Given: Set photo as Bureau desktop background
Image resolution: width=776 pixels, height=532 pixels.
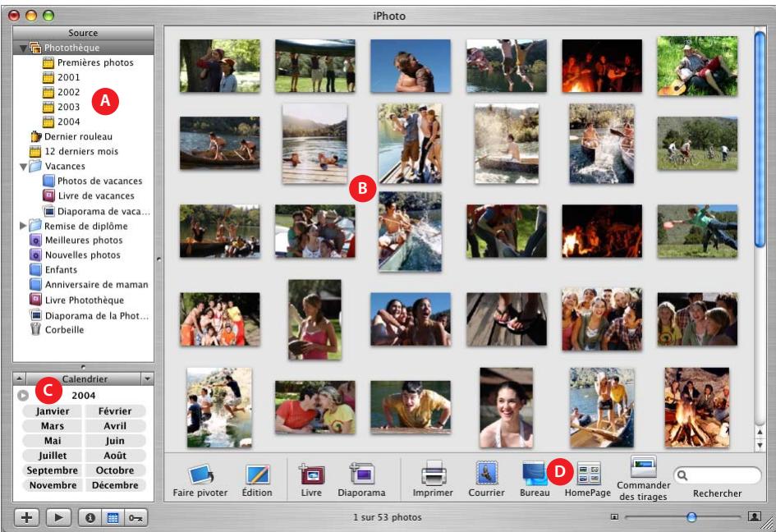Looking at the screenshot, I should point(534,474).
